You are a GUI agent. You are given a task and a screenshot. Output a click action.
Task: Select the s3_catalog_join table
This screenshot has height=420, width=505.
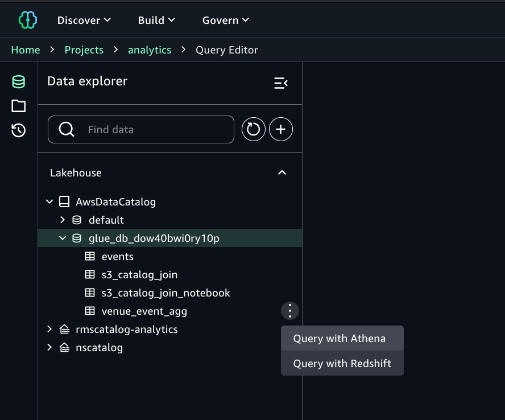(x=139, y=275)
